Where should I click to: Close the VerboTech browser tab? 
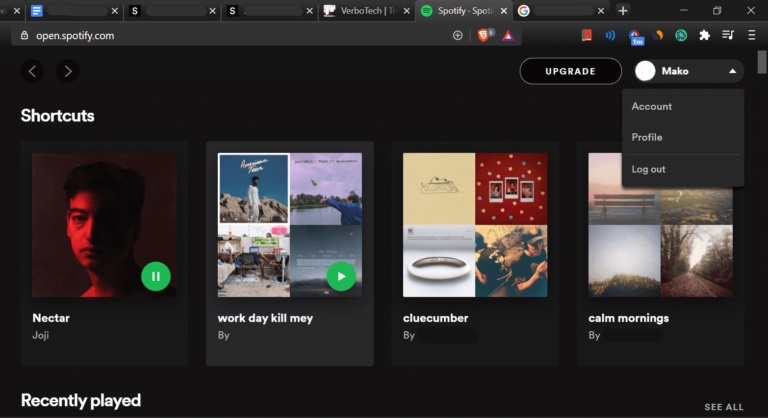click(407, 11)
